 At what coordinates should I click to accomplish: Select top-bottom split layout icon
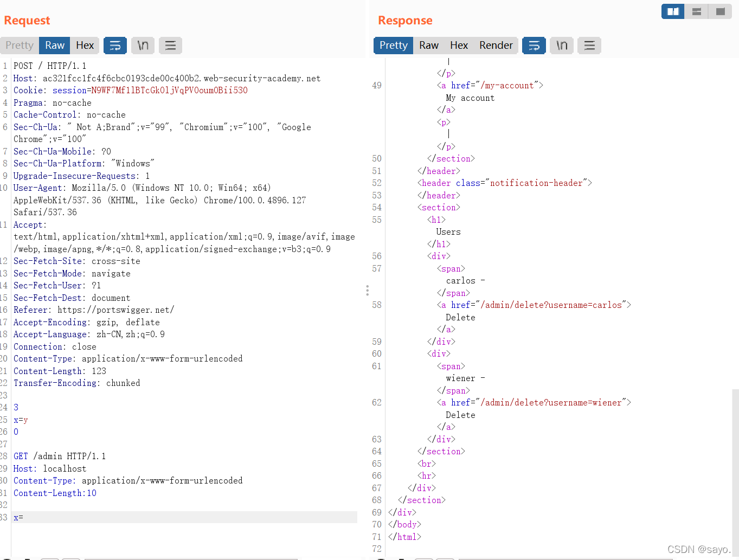[697, 11]
